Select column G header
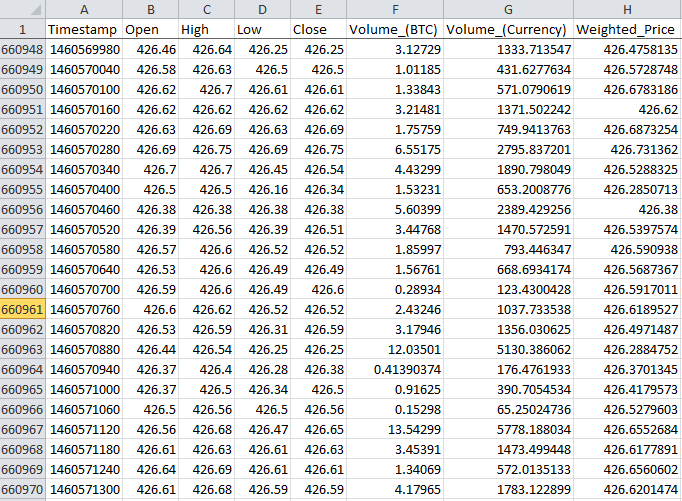682x501 pixels. click(508, 9)
